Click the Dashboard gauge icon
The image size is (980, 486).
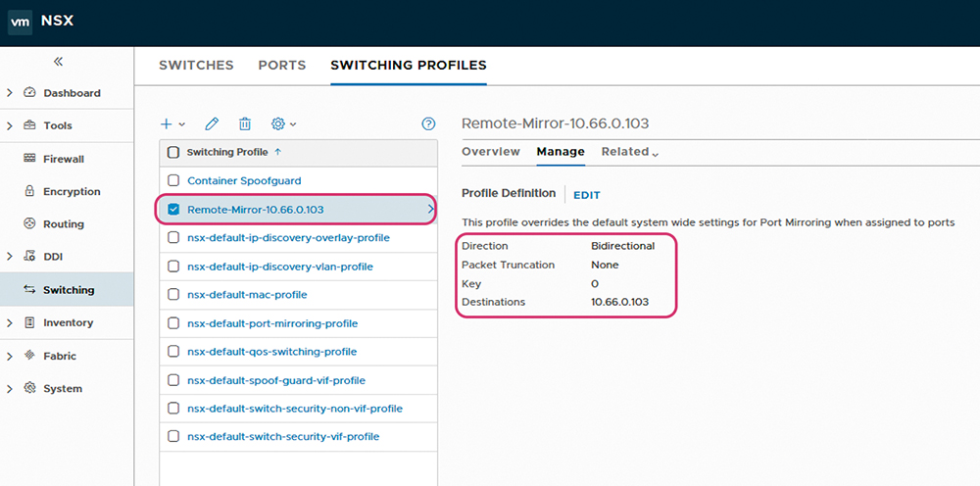30,92
